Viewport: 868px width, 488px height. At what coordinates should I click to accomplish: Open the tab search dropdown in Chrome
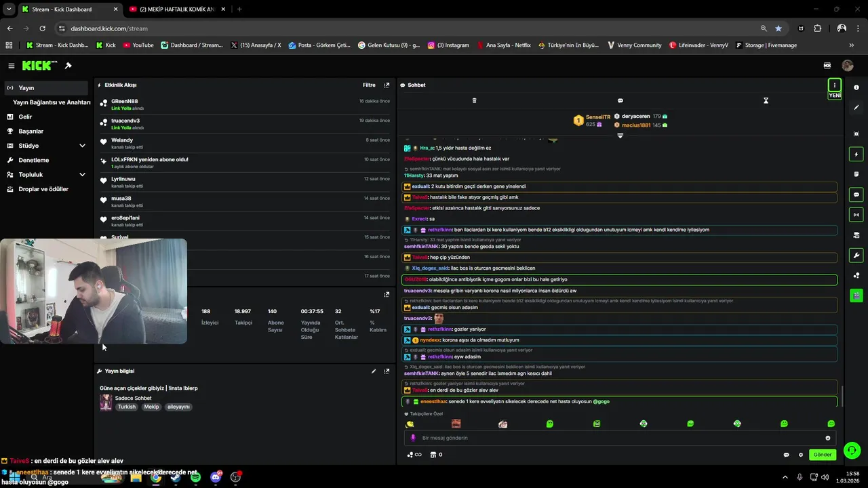pyautogui.click(x=9, y=9)
